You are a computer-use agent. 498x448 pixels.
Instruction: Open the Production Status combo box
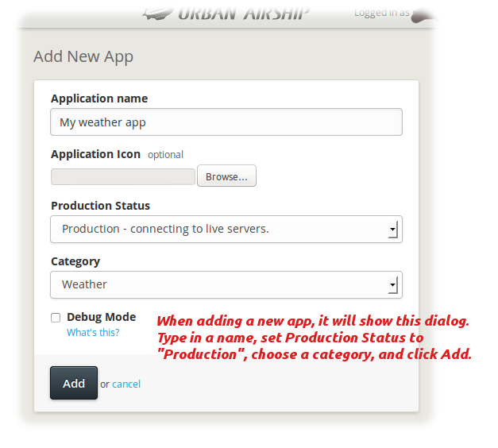pyautogui.click(x=226, y=230)
